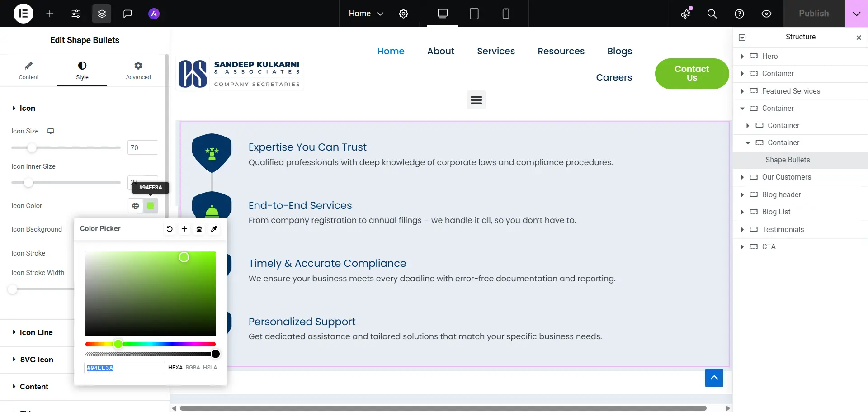Switch to the Content tab
This screenshot has height=412, width=868.
tap(28, 71)
